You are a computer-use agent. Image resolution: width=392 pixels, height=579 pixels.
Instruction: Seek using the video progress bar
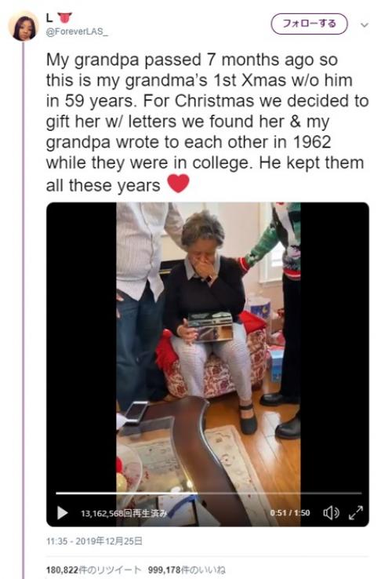click(209, 493)
